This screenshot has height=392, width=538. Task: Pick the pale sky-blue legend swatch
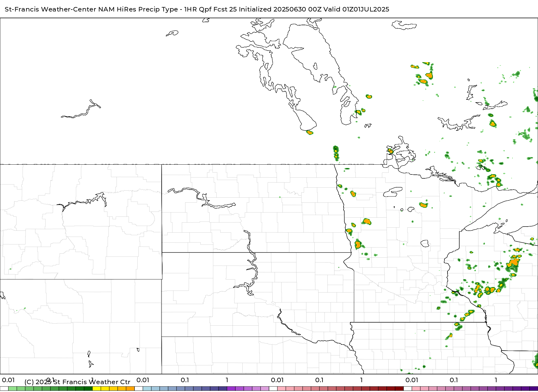click(x=147, y=389)
